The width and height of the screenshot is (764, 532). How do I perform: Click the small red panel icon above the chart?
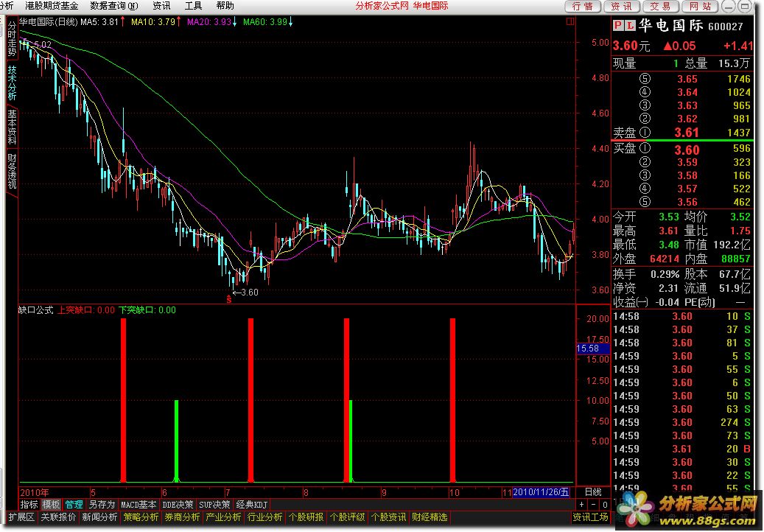click(x=570, y=21)
